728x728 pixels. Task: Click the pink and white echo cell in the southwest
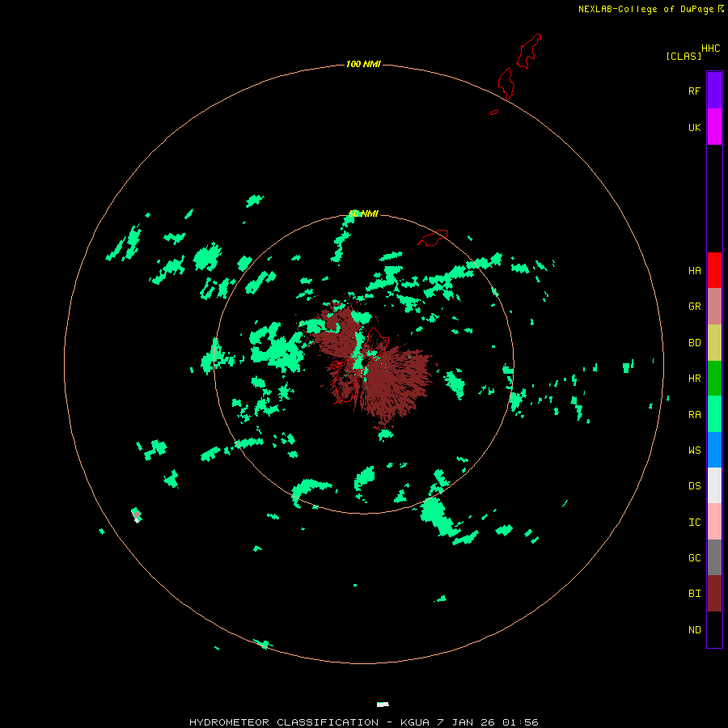[137, 515]
